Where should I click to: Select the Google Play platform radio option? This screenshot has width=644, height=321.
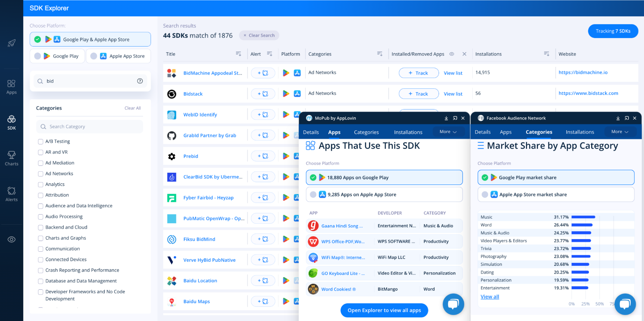pyautogui.click(x=57, y=56)
